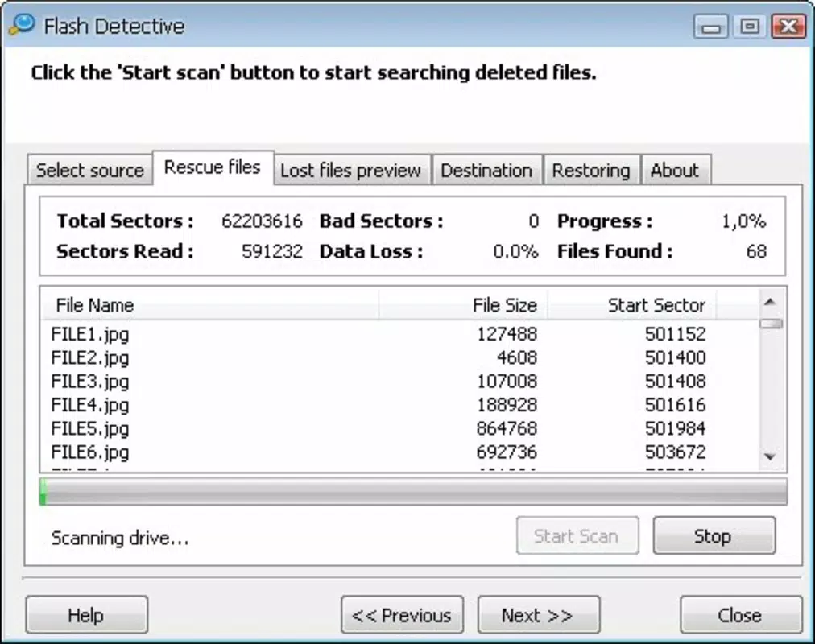This screenshot has width=815, height=644.
Task: Click the Stop button to halt scanning
Action: tap(714, 535)
